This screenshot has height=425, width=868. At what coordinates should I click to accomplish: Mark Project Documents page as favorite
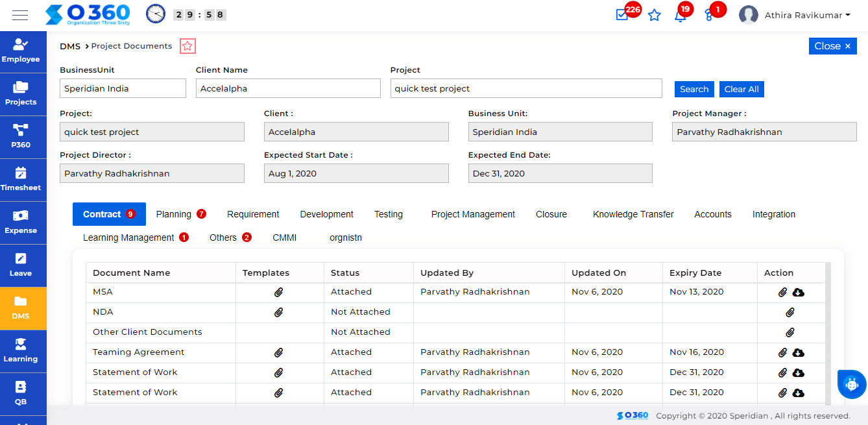pos(187,46)
